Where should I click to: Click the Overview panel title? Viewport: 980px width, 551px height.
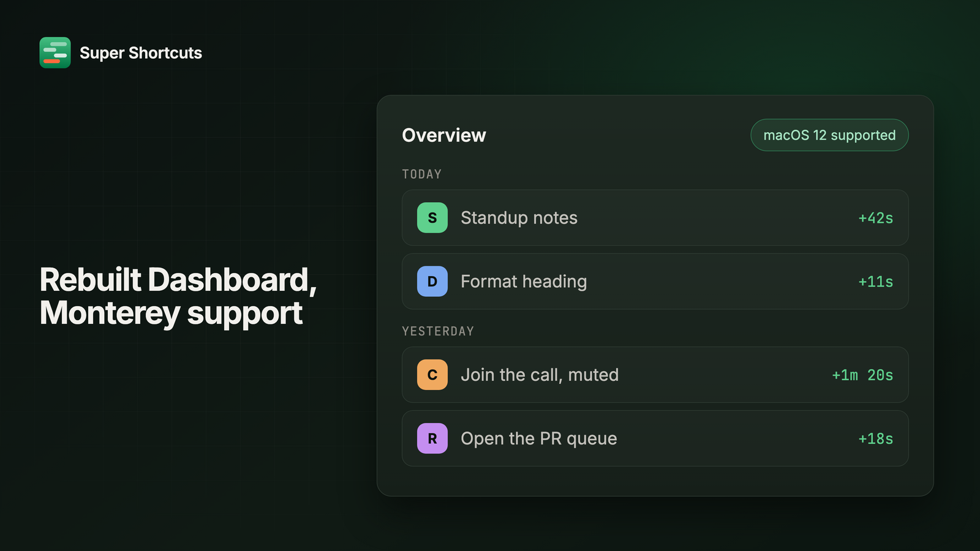point(444,135)
